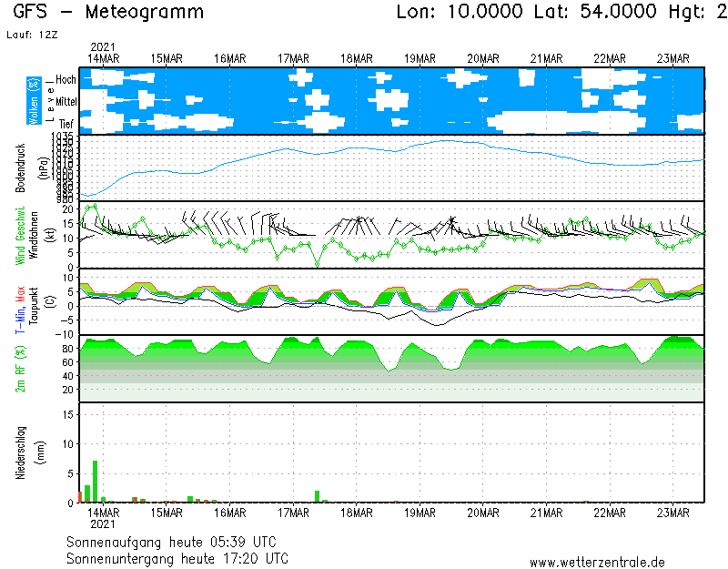The width and height of the screenshot is (728, 569).
Task: Select the 17MAR marker on top axis
Action: coord(294,58)
